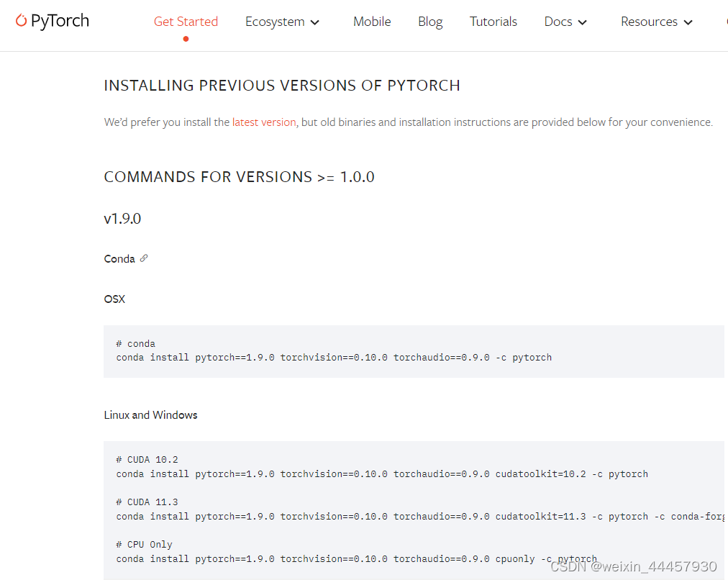Open the Get Started menu item
The width and height of the screenshot is (728, 580).
pyautogui.click(x=186, y=22)
